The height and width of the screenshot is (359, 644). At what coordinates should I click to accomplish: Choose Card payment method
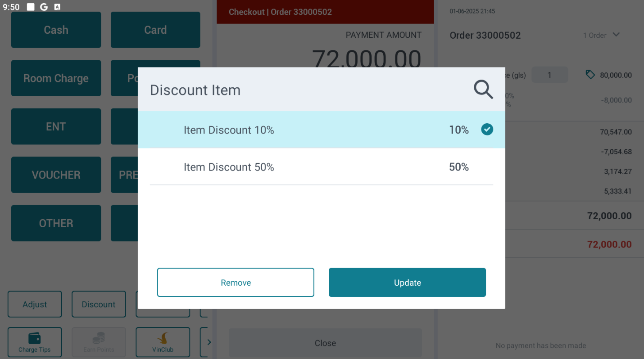point(155,30)
